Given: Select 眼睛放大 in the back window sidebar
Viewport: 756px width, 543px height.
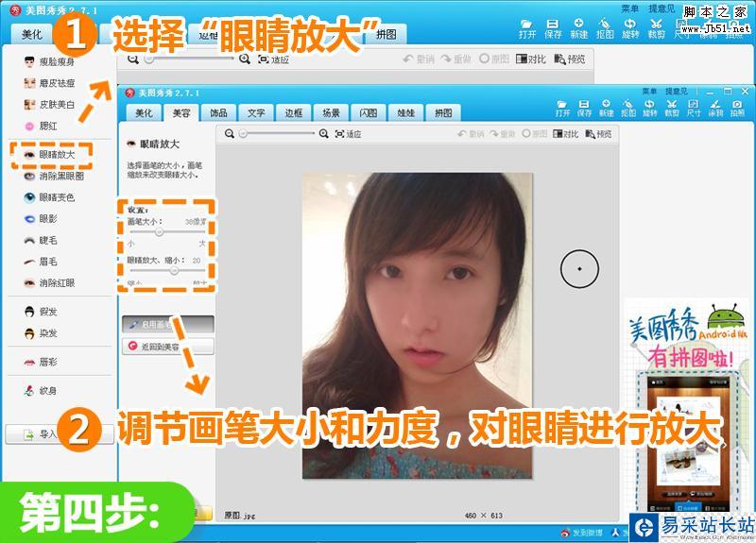Looking at the screenshot, I should coord(50,155).
